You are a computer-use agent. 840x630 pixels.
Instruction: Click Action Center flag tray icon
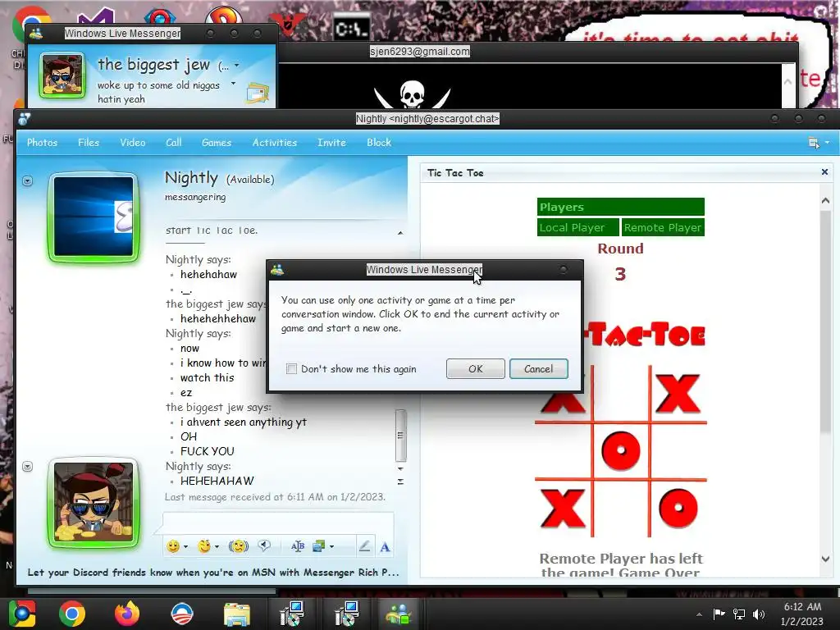[719, 614]
